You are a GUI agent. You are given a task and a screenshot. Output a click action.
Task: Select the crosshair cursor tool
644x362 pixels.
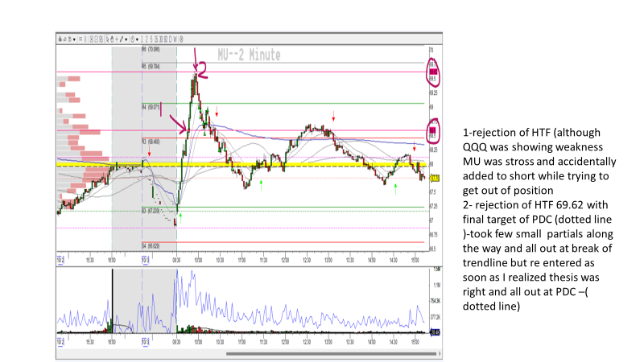[x=117, y=39]
